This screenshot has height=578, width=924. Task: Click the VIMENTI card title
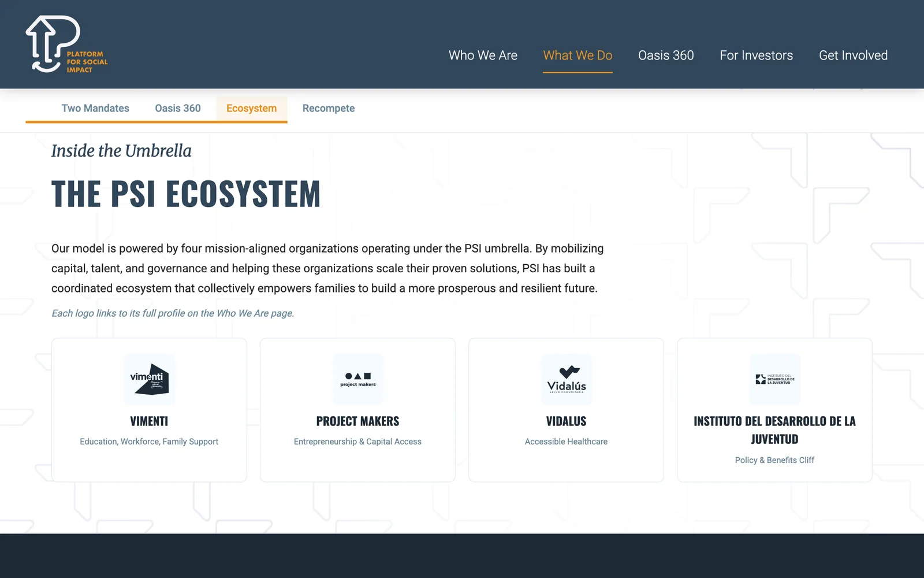coord(149,421)
